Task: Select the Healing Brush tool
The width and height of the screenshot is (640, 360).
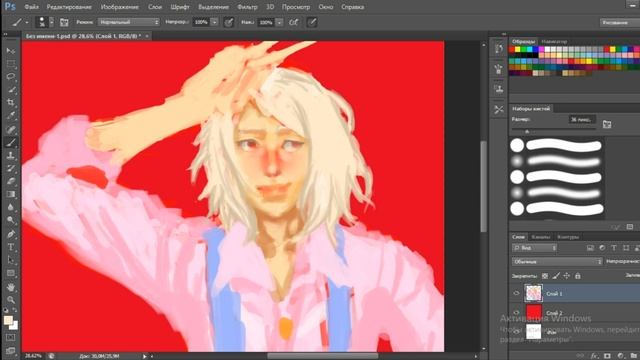Action: pos(11,129)
